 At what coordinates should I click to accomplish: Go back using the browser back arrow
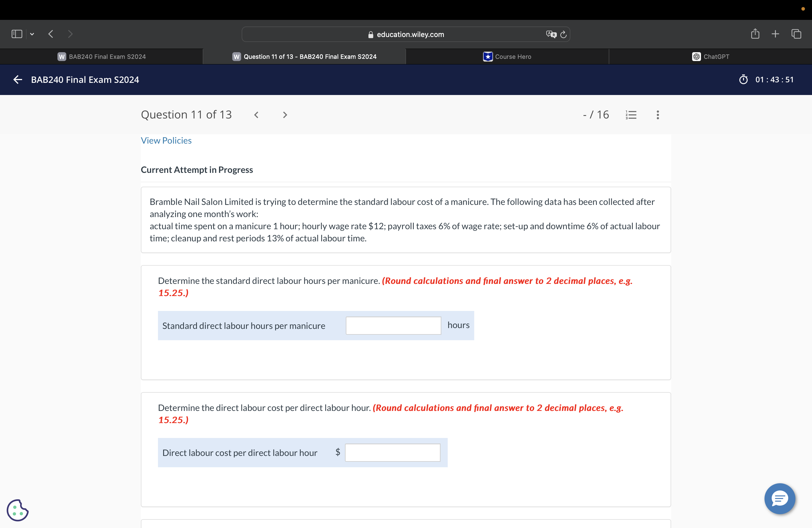[x=51, y=34]
